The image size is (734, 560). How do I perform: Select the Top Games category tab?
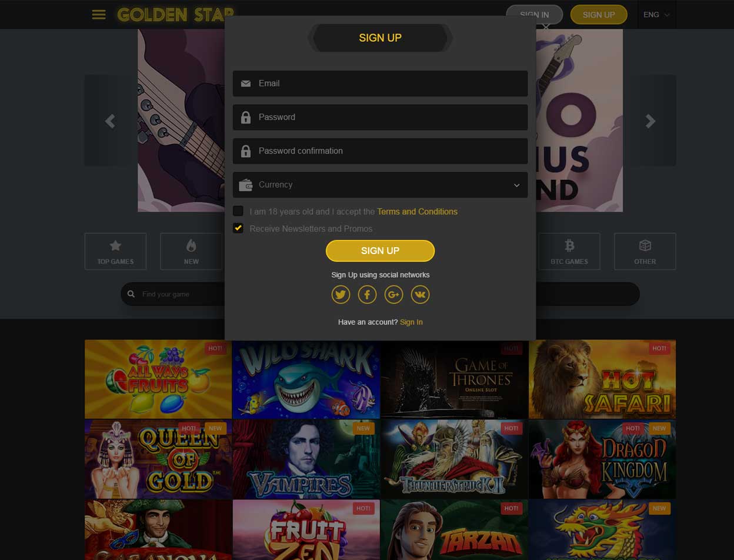point(115,251)
